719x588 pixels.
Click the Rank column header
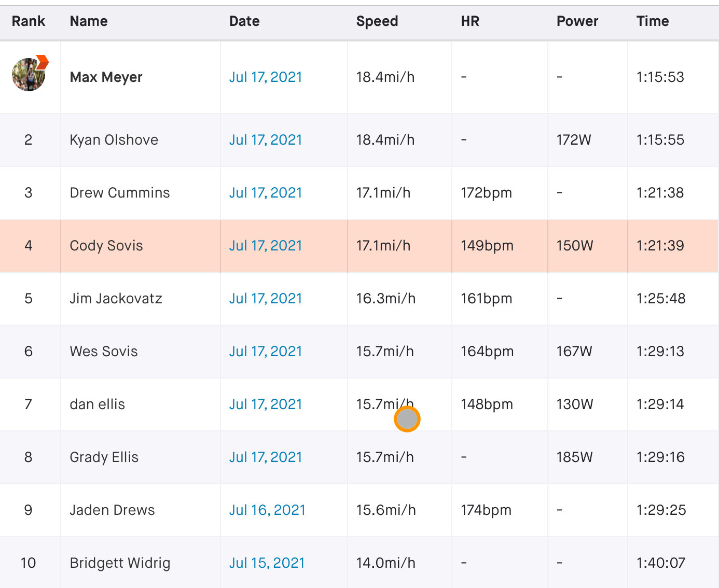click(x=29, y=21)
